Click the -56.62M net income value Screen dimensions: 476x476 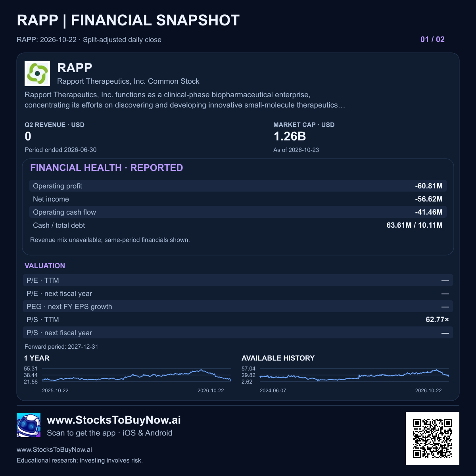[x=429, y=199]
